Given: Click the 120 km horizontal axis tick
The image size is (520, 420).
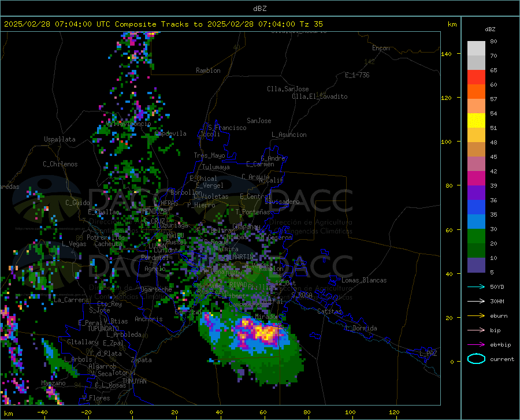Looking at the screenshot, I should 394,412.
